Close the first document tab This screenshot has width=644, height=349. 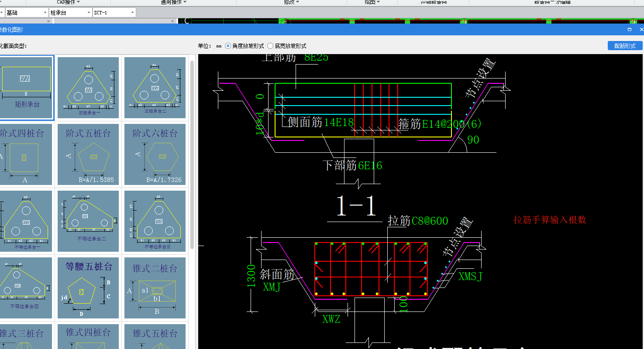point(48,21)
